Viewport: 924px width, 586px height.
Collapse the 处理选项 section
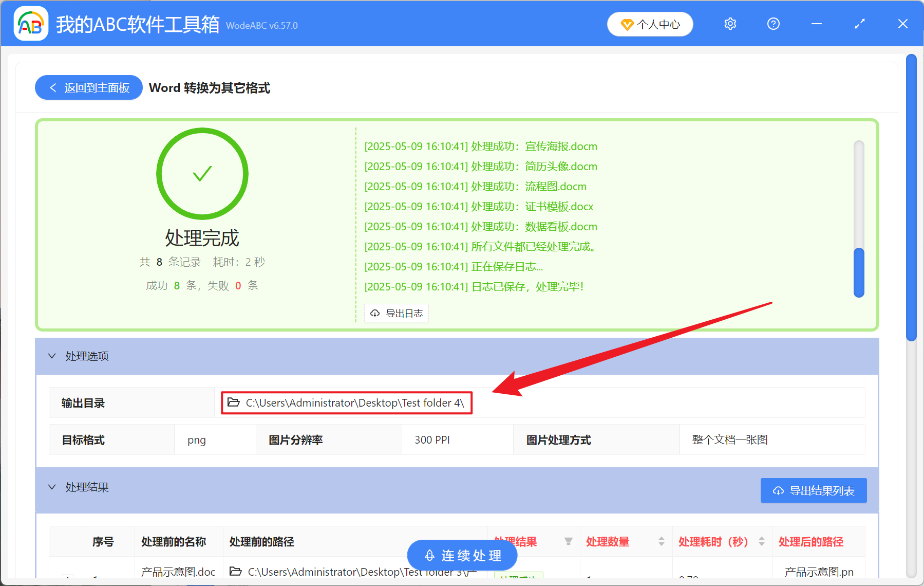(x=51, y=356)
